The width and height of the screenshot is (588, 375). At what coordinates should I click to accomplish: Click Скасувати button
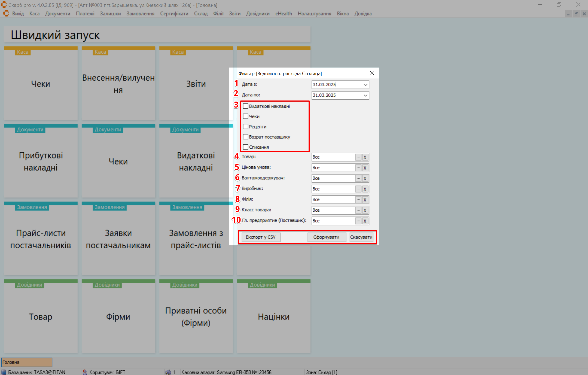pyautogui.click(x=361, y=237)
